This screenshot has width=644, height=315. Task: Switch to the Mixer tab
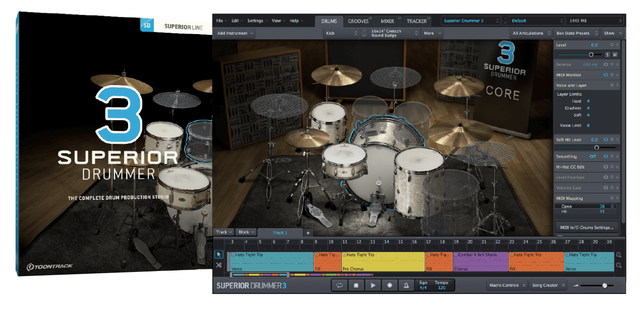387,21
